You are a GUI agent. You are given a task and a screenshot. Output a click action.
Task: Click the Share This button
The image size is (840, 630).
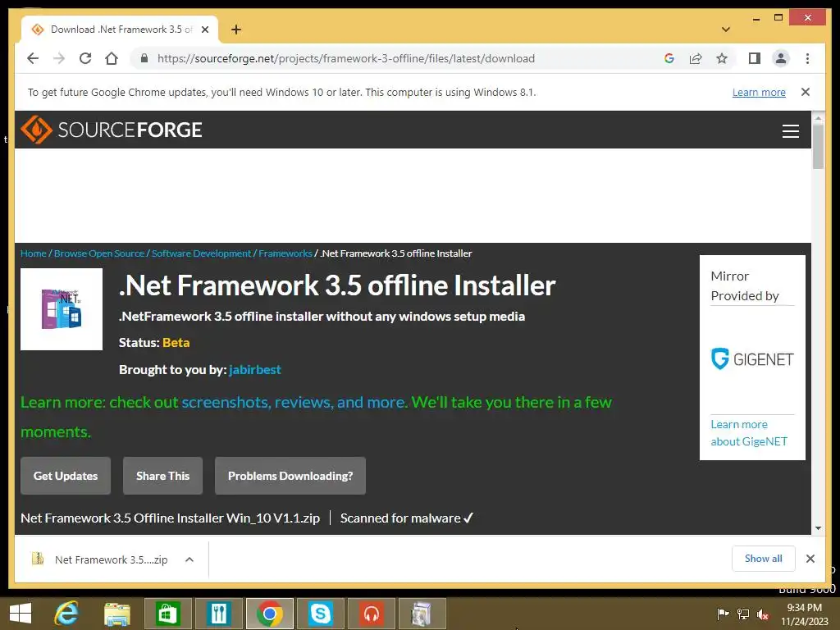coord(163,476)
